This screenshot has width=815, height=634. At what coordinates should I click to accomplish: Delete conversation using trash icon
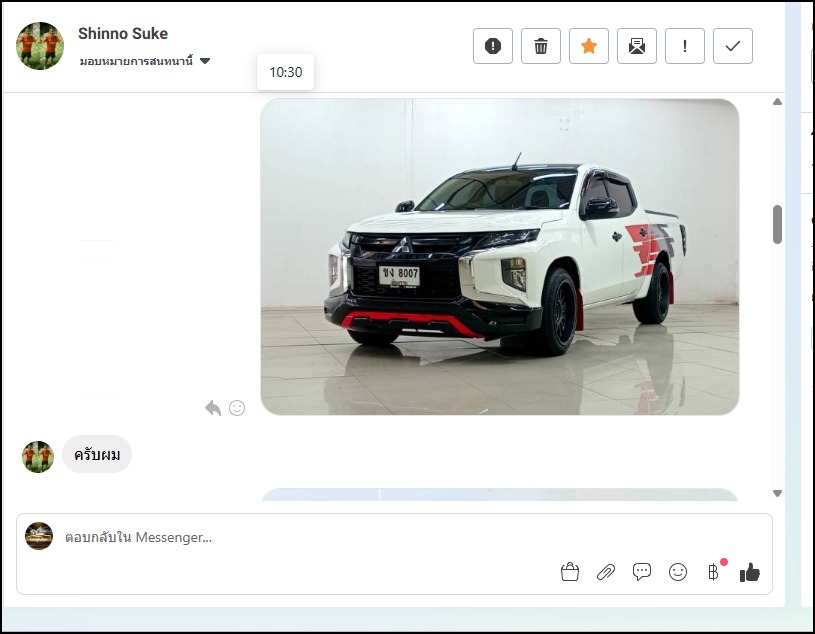pyautogui.click(x=541, y=46)
